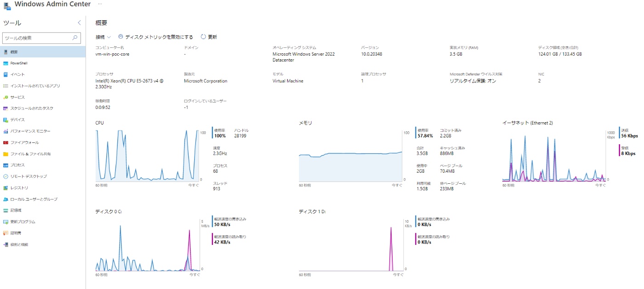Click the ハンドル count 28199
Screen dimensions: 644x289
click(240, 136)
